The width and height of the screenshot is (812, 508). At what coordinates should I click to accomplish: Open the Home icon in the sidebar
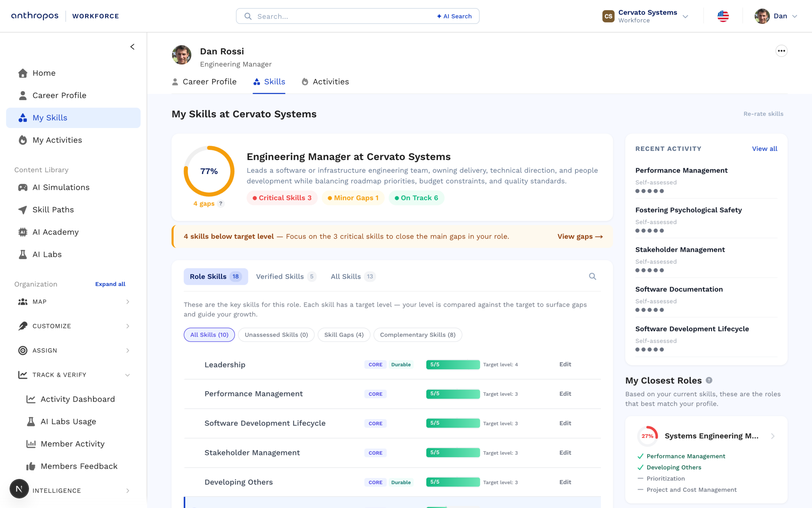(23, 73)
